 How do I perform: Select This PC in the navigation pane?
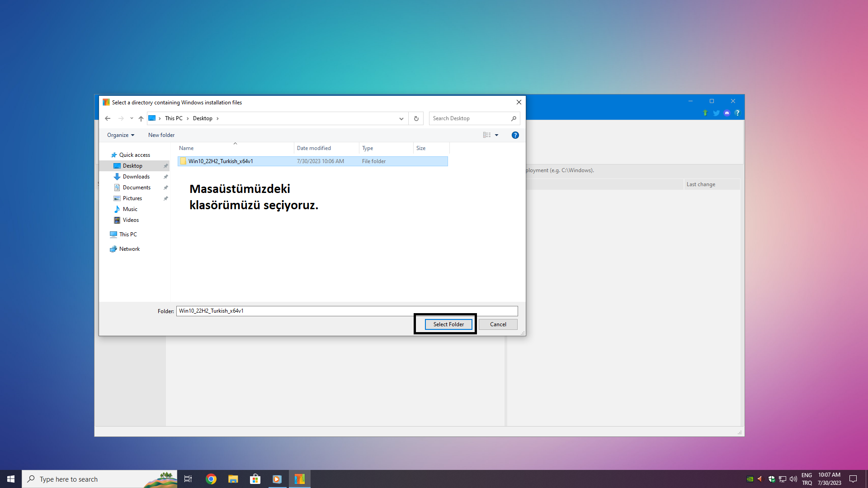tap(128, 235)
